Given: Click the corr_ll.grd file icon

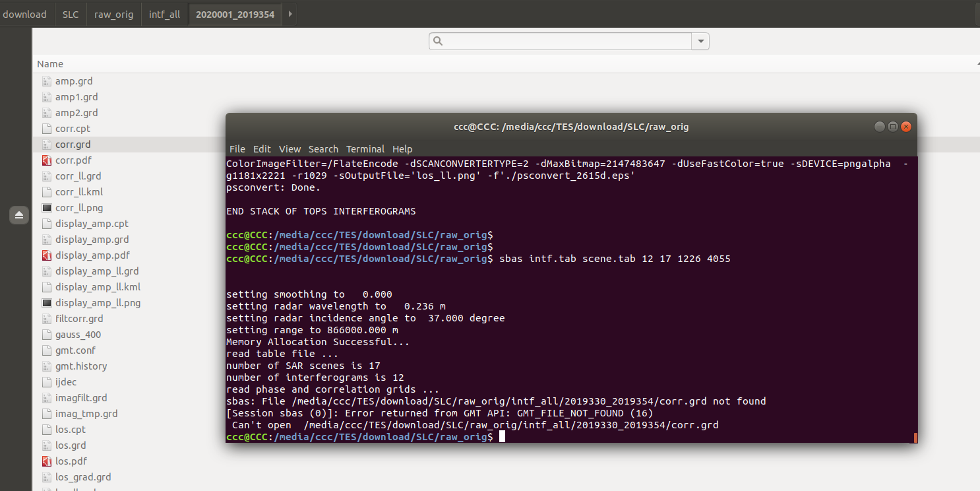Looking at the screenshot, I should pyautogui.click(x=46, y=176).
